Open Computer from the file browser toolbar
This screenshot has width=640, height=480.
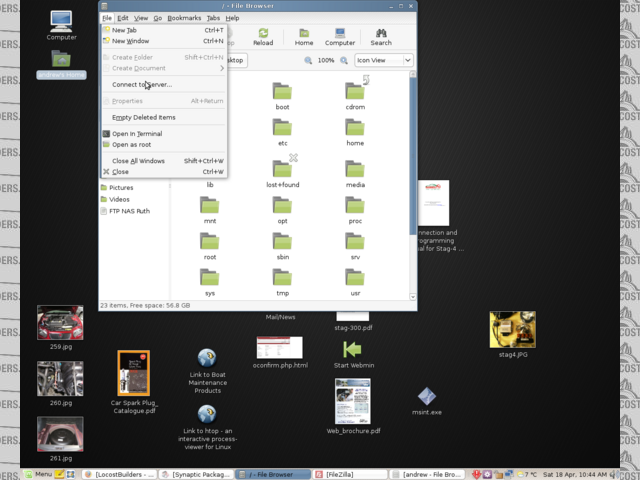click(x=340, y=36)
